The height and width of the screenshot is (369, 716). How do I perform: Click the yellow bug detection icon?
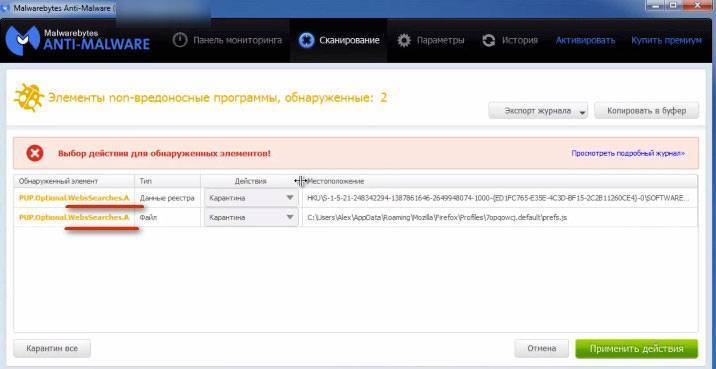pyautogui.click(x=28, y=97)
